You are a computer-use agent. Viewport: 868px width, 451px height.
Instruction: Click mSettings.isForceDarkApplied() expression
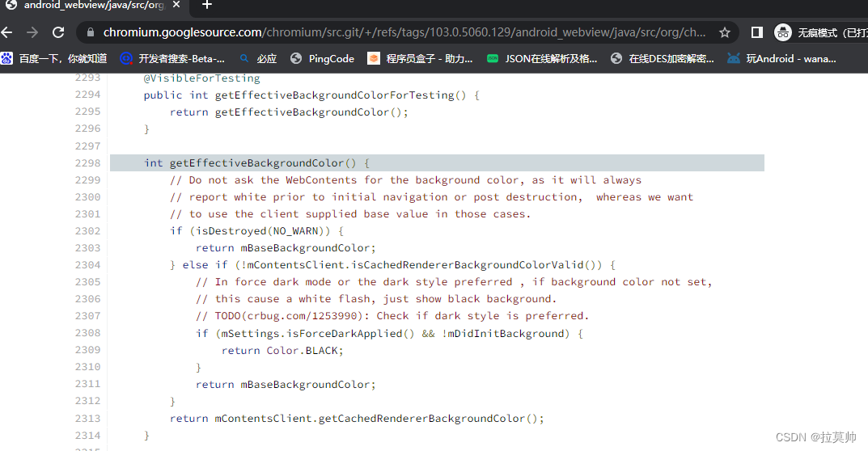tap(318, 334)
